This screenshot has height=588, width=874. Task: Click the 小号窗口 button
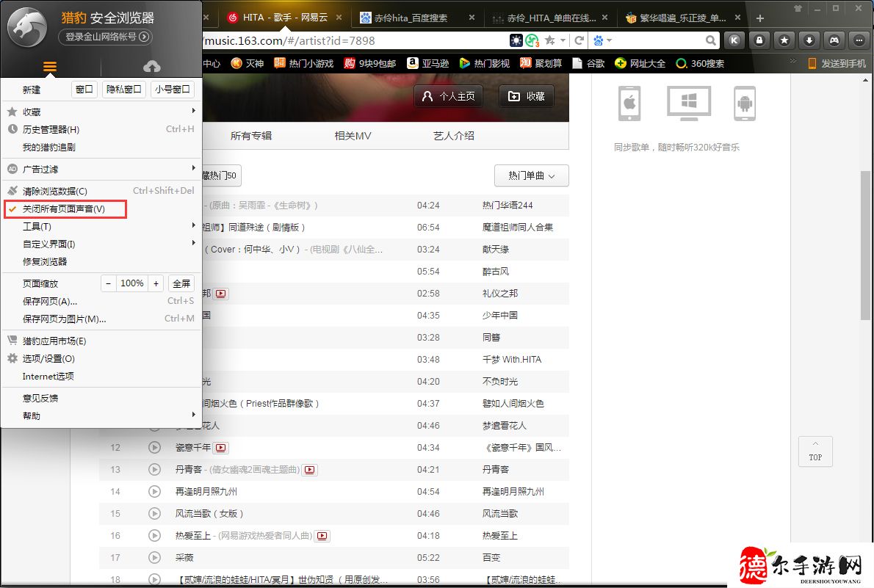[x=173, y=89]
